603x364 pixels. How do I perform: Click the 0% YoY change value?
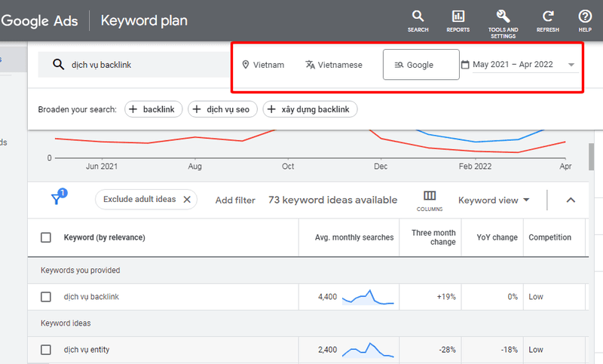pyautogui.click(x=513, y=297)
